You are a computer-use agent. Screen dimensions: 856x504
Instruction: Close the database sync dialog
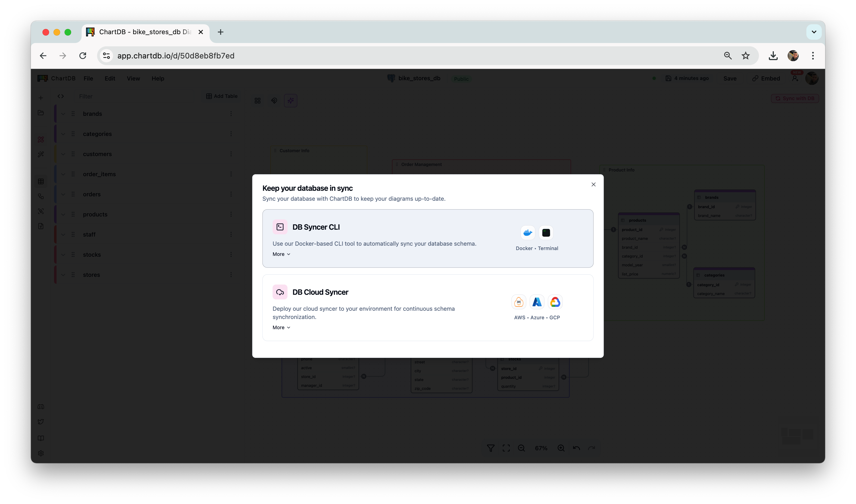[x=593, y=184]
